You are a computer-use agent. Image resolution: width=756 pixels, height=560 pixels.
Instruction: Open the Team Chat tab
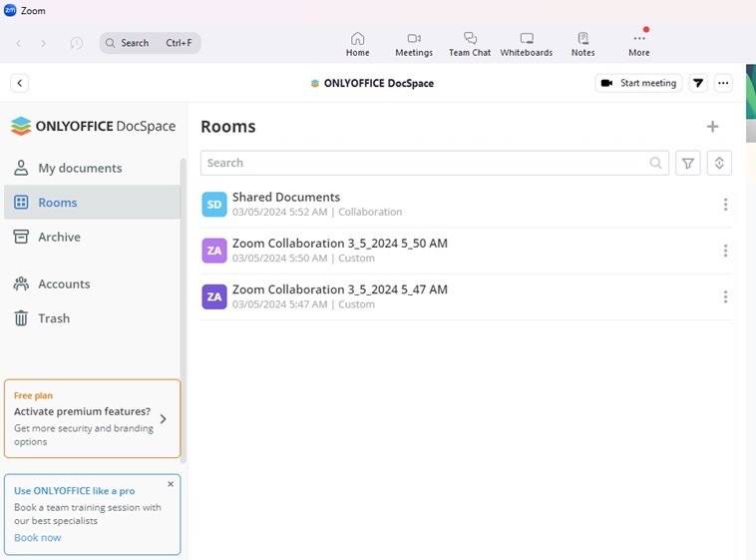click(x=470, y=44)
